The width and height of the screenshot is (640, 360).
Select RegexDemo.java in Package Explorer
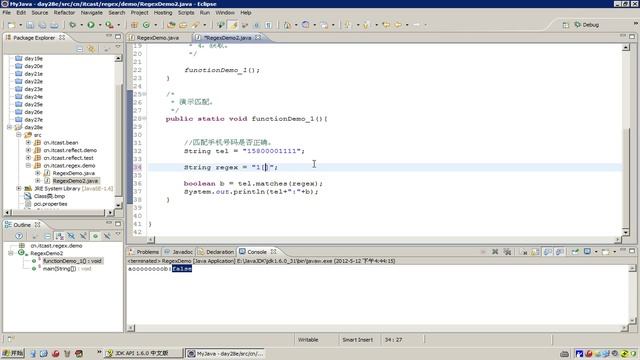73,173
